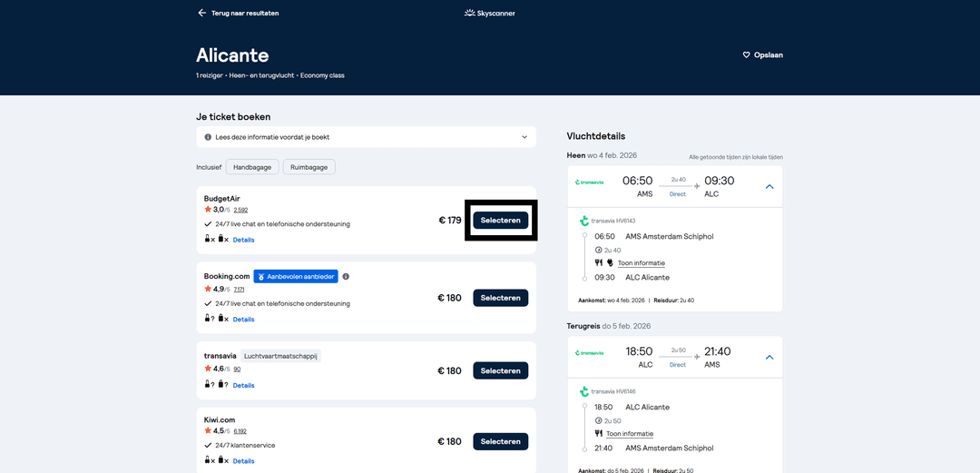Collapse the outbound flight details chevron

[769, 186]
